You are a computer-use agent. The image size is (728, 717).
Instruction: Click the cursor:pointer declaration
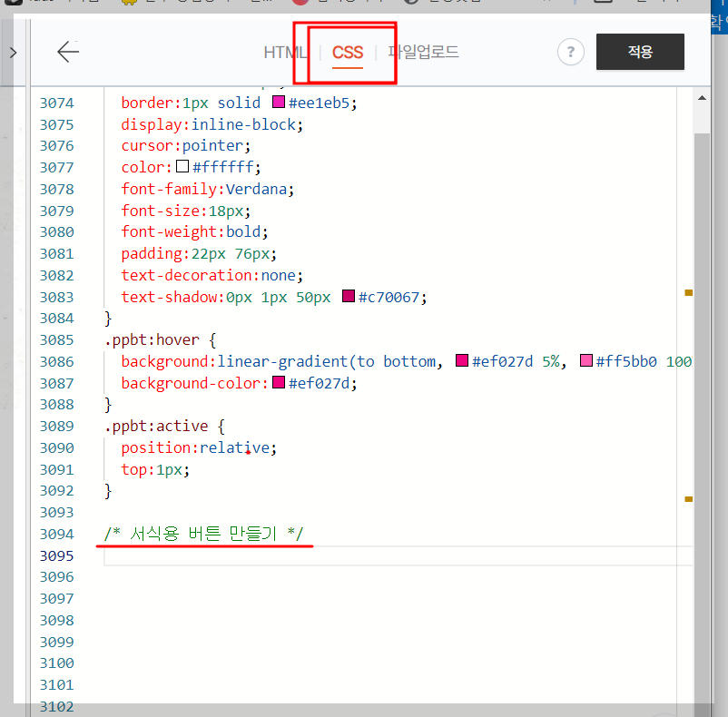(x=186, y=146)
